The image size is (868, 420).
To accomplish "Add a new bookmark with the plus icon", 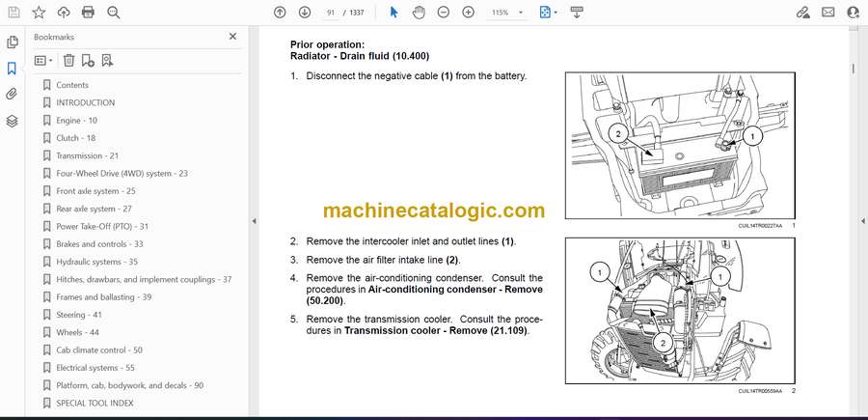I will [x=88, y=61].
